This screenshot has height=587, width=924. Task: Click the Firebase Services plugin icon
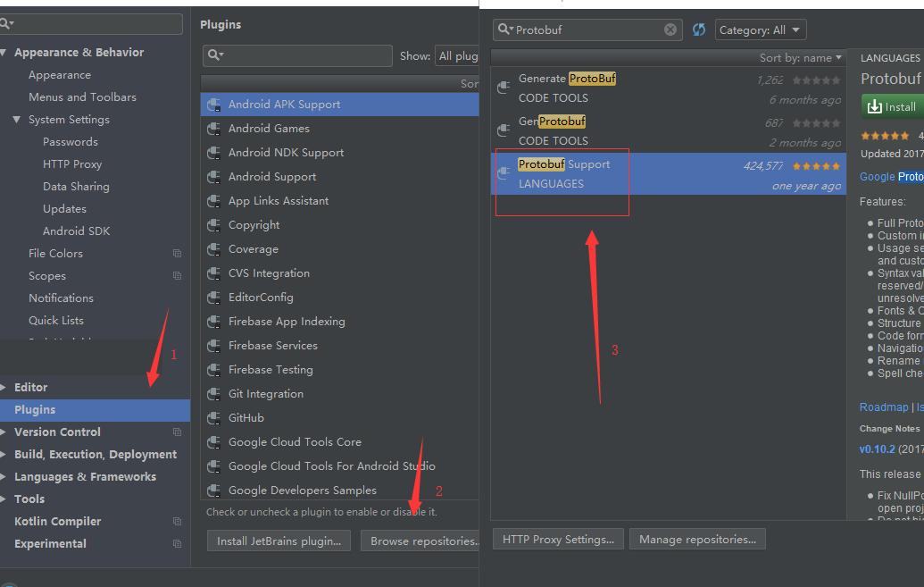click(214, 346)
